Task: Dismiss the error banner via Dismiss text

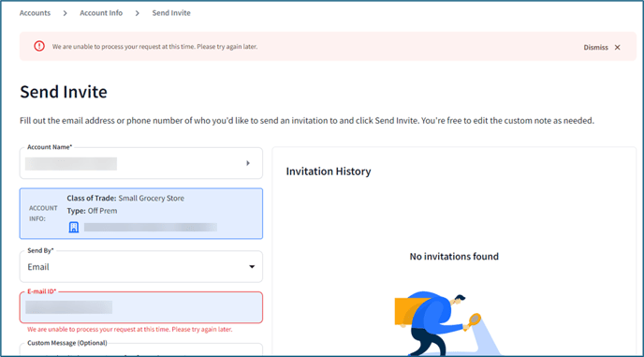Action: coord(595,47)
